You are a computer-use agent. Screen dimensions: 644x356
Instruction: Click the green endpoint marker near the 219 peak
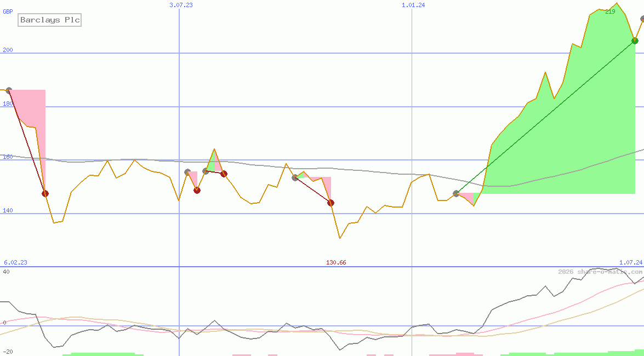coord(635,40)
